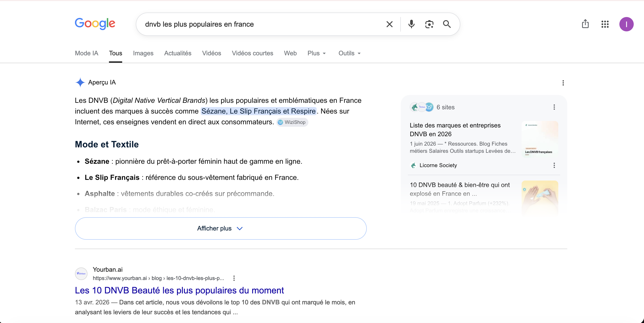
Task: Focus the search input field
Action: click(x=262, y=24)
